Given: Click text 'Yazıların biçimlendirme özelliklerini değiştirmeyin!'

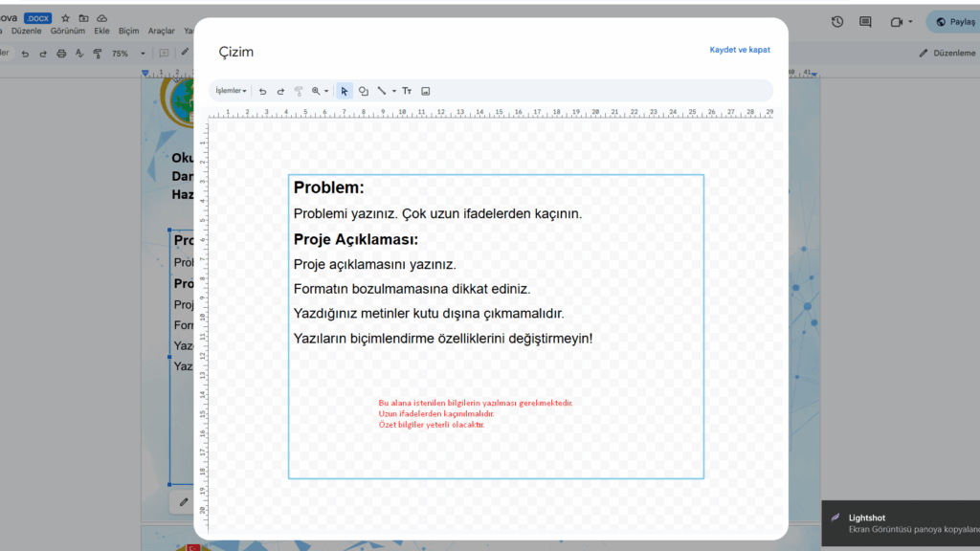Looking at the screenshot, I should [443, 339].
